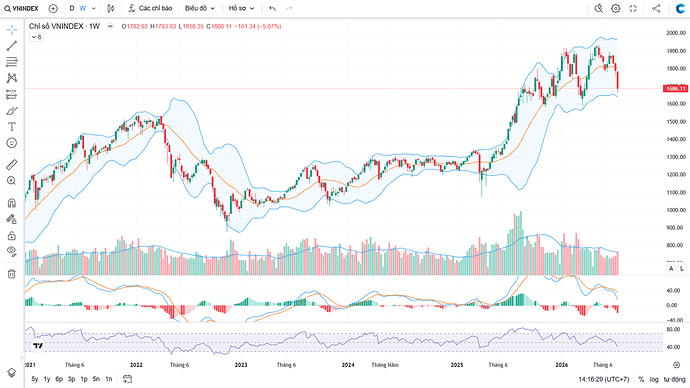Select the text annotation tool
The width and height of the screenshot is (690, 388).
pyautogui.click(x=12, y=127)
